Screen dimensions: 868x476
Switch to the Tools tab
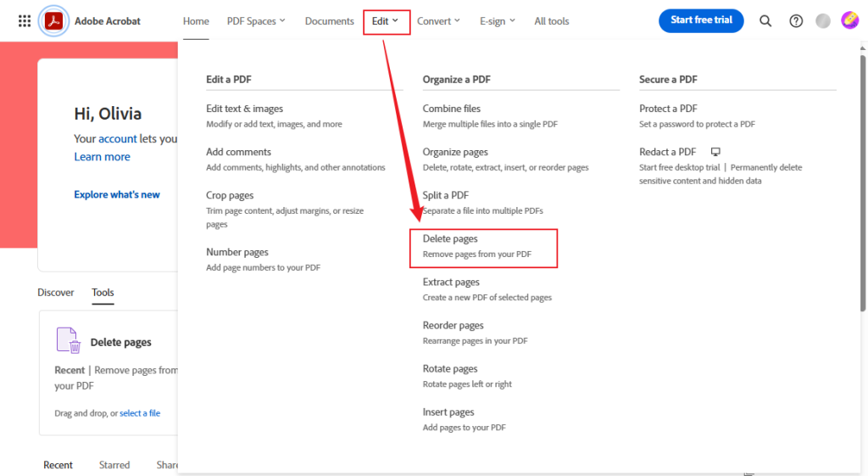(103, 292)
